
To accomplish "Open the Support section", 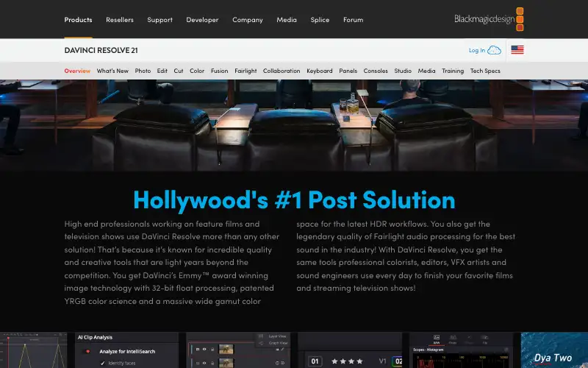I will click(159, 20).
